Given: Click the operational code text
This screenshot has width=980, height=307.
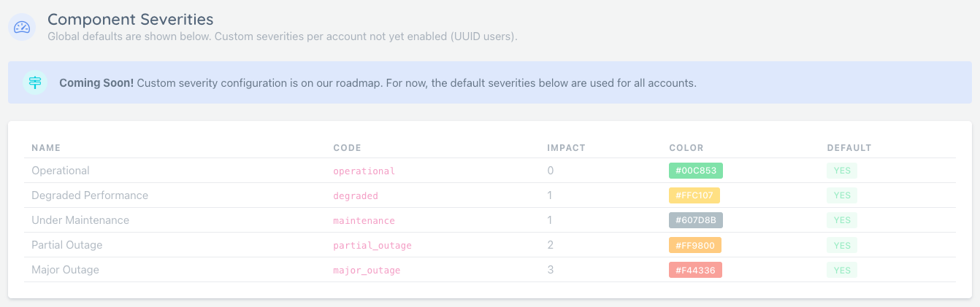Looking at the screenshot, I should 364,171.
